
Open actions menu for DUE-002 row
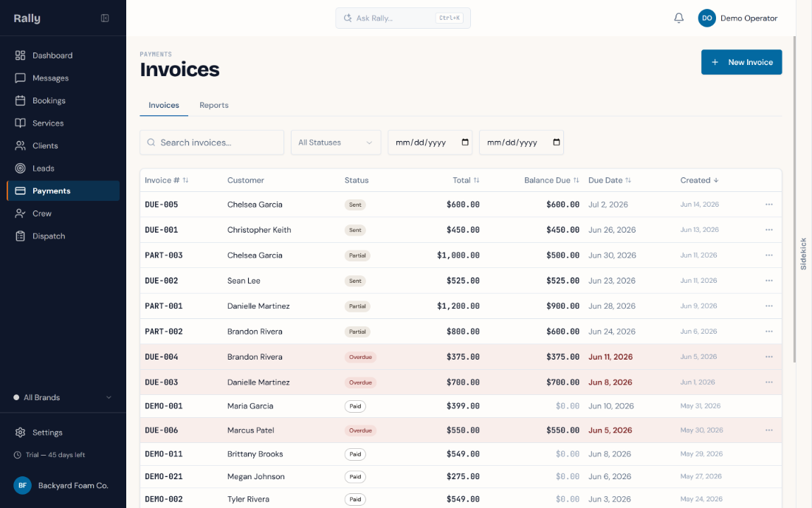click(x=768, y=281)
